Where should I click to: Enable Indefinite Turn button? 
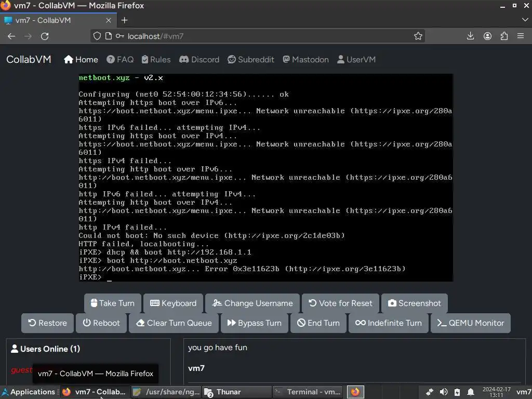(x=389, y=323)
